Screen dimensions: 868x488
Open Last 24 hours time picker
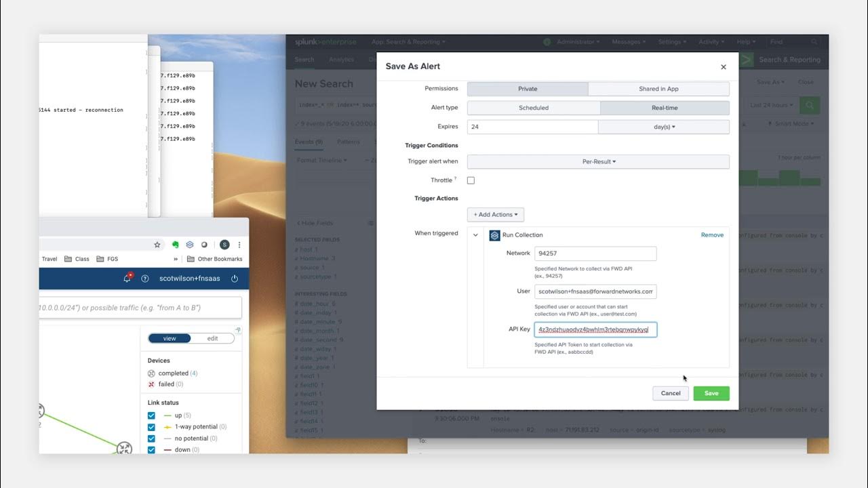pos(771,105)
